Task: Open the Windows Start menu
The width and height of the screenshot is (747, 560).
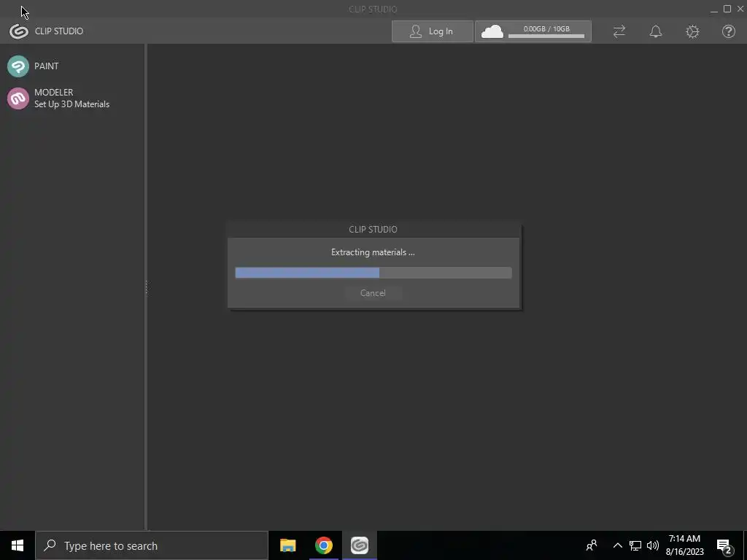Action: pyautogui.click(x=18, y=545)
